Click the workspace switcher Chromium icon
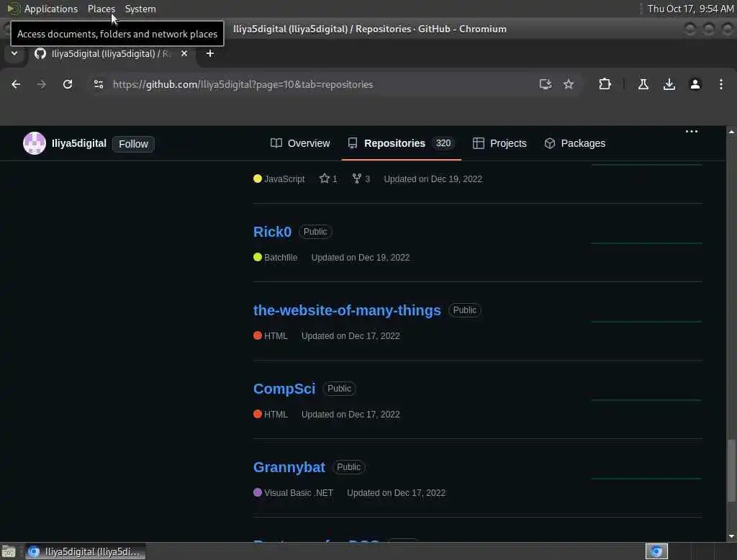 (656, 551)
